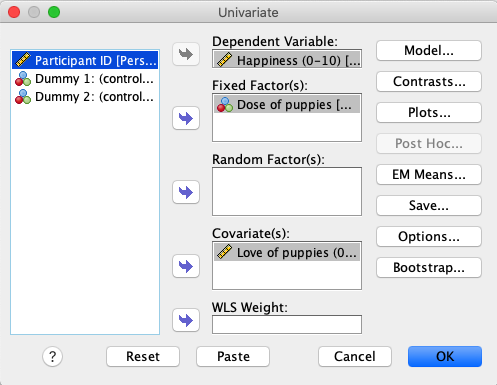The height and width of the screenshot is (385, 497).
Task: Open the Options... dialog
Action: [x=429, y=237]
